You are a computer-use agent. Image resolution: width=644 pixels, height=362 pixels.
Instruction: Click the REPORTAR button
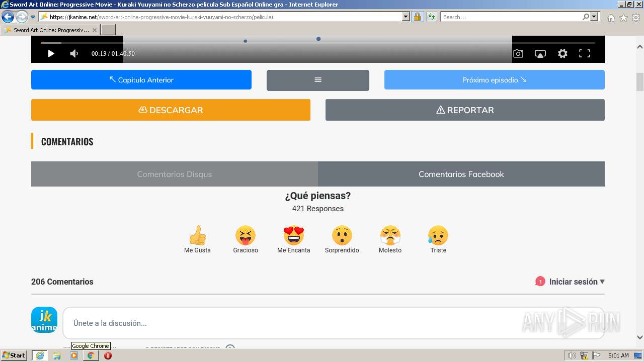click(x=465, y=110)
